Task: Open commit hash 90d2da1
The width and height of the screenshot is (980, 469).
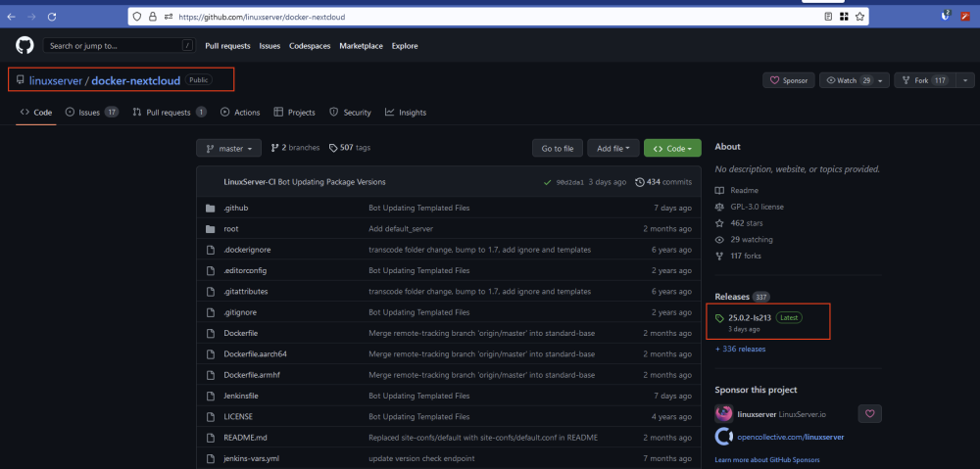Action: (x=570, y=182)
